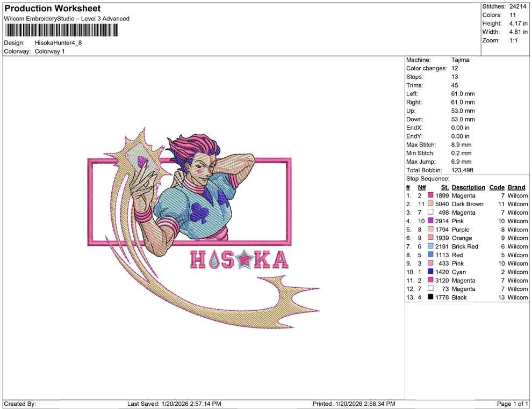The image size is (532, 409).
Task: Click the Brand column header
Action: (x=516, y=187)
